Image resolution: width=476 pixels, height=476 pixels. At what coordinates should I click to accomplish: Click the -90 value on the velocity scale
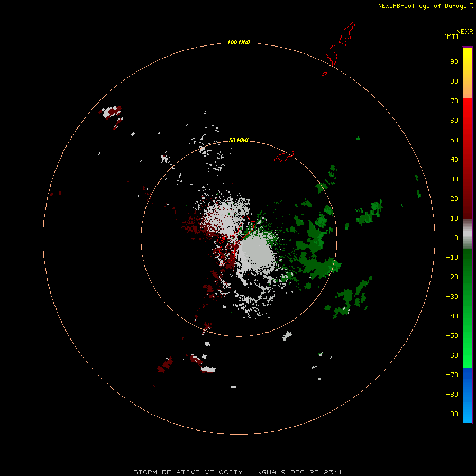(x=452, y=414)
